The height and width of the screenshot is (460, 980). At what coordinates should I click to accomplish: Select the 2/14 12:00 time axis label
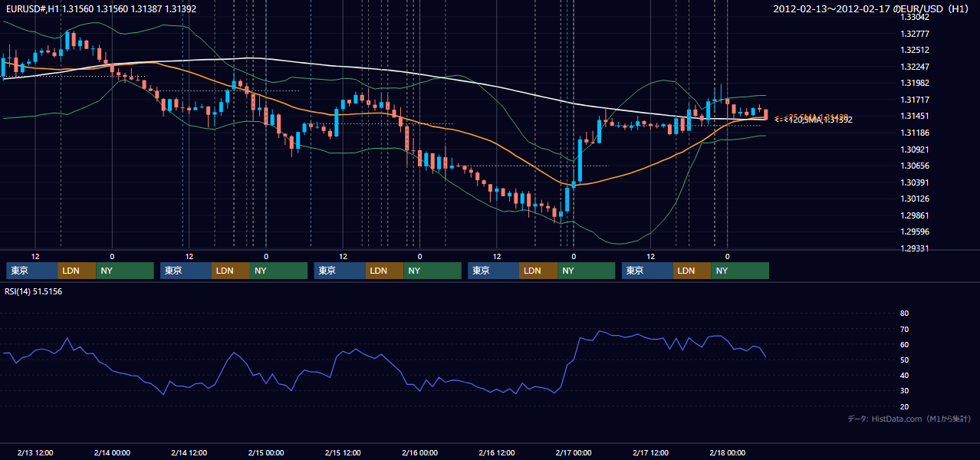(x=189, y=452)
